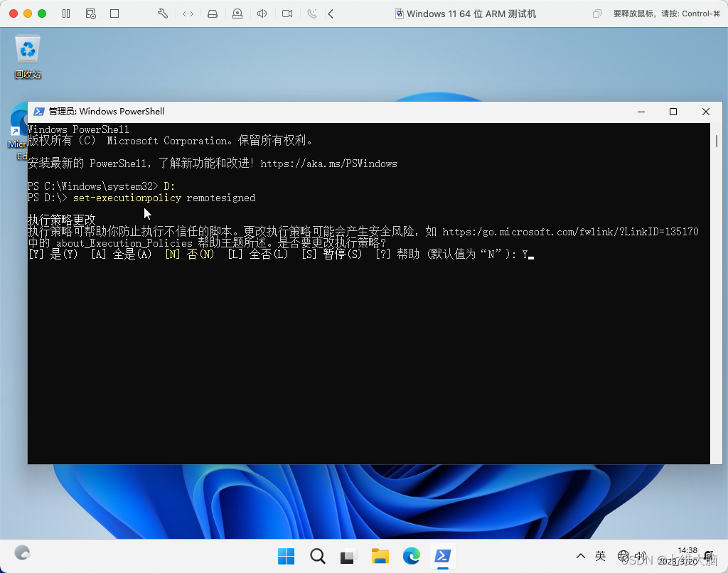Image resolution: width=728 pixels, height=573 pixels.
Task: Click the PowerShell window vertical scrollbar
Action: (716, 293)
